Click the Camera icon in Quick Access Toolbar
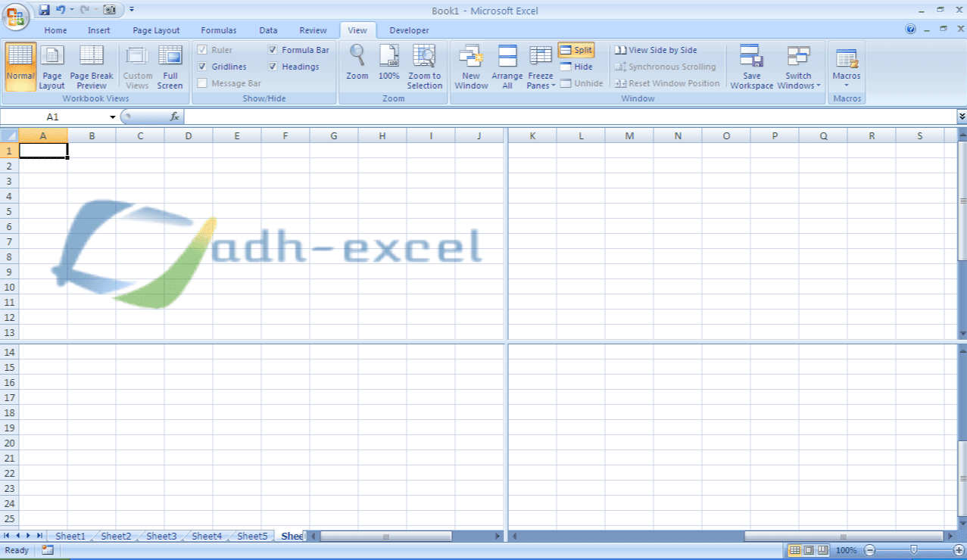 (109, 10)
